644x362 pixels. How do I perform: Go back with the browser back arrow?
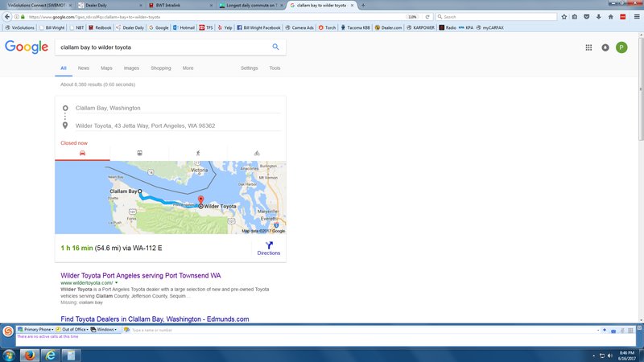click(7, 17)
